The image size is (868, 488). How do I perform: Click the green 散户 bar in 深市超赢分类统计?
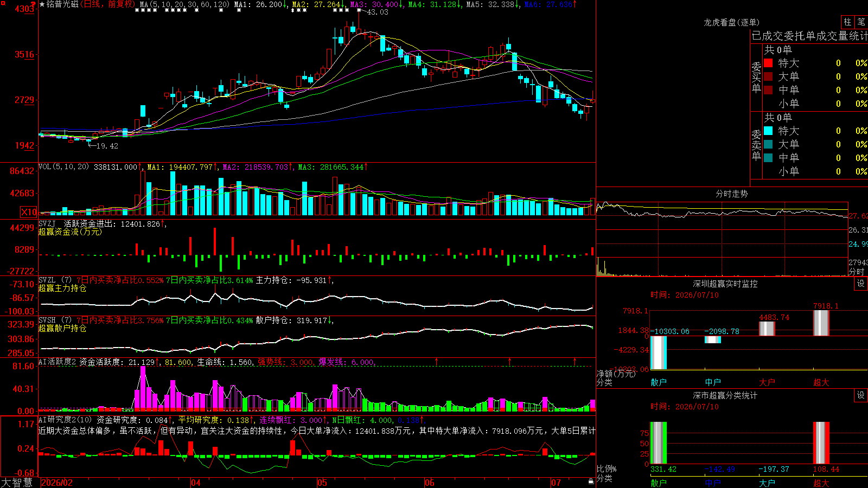pos(659,442)
